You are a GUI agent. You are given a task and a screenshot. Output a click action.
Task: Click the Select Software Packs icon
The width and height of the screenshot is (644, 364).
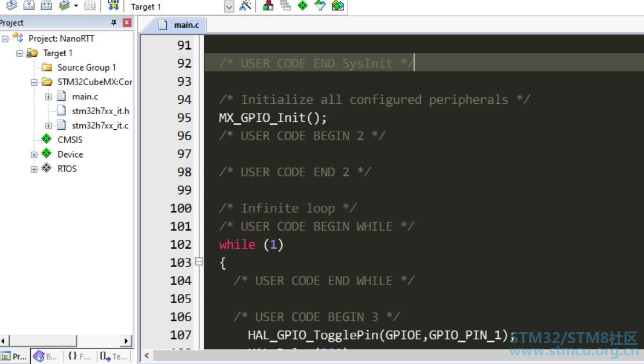(x=320, y=5)
